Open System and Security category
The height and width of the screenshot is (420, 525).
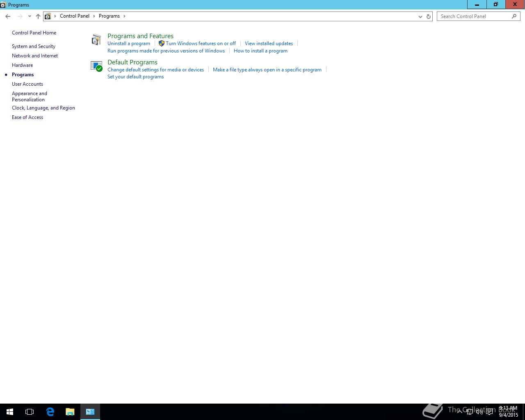tap(34, 46)
